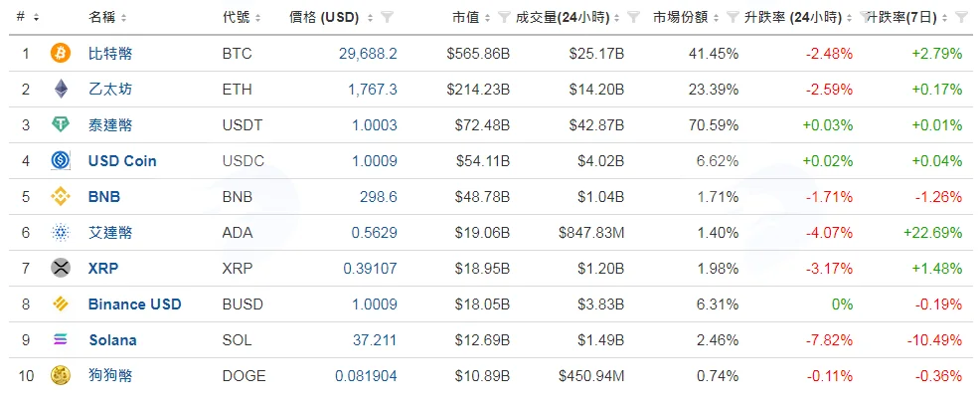Open the 狗狗幣 coin page link
980x406 pixels.
[110, 376]
